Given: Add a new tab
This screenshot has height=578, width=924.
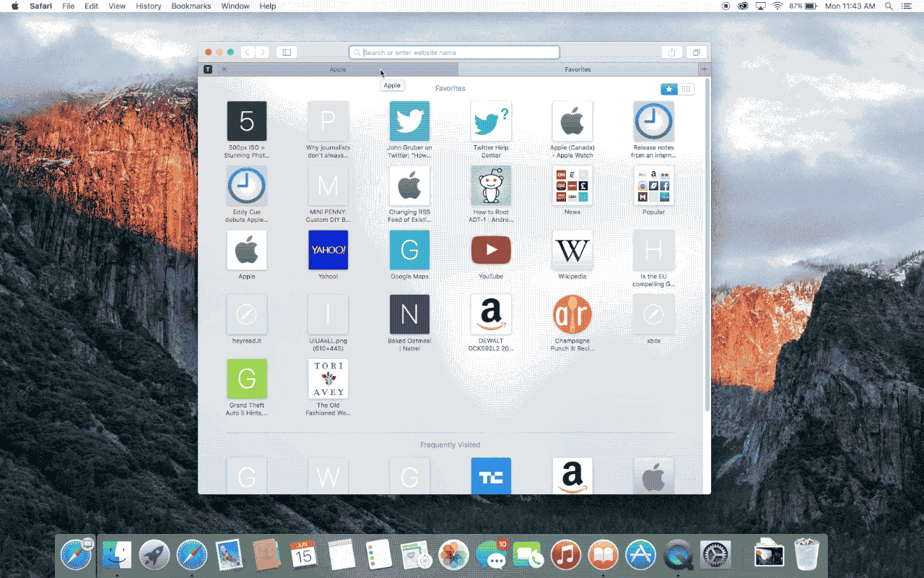Looking at the screenshot, I should pos(705,69).
